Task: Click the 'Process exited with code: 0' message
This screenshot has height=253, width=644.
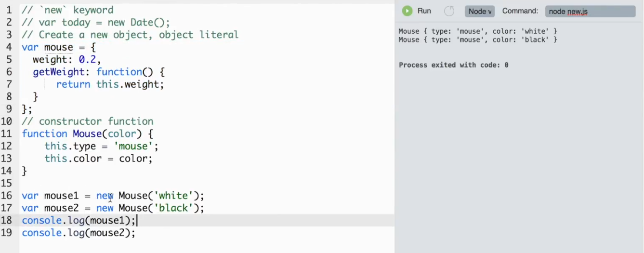Action: [453, 65]
